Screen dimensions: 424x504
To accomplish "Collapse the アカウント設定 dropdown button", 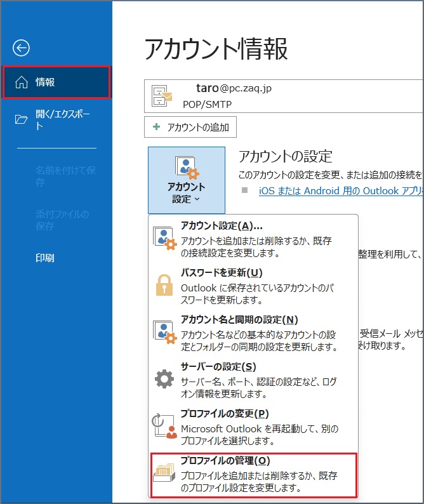I will pos(186,180).
